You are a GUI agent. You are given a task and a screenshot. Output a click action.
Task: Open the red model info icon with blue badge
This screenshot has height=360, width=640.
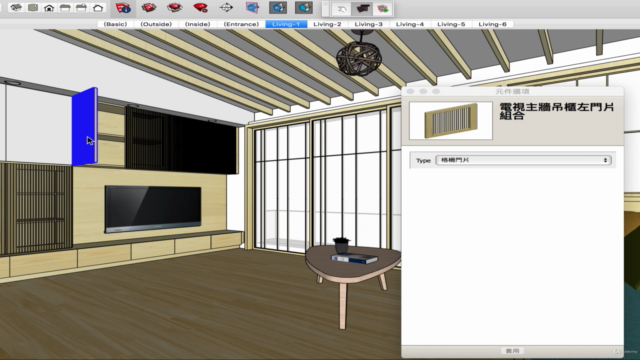pyautogui.click(x=123, y=8)
